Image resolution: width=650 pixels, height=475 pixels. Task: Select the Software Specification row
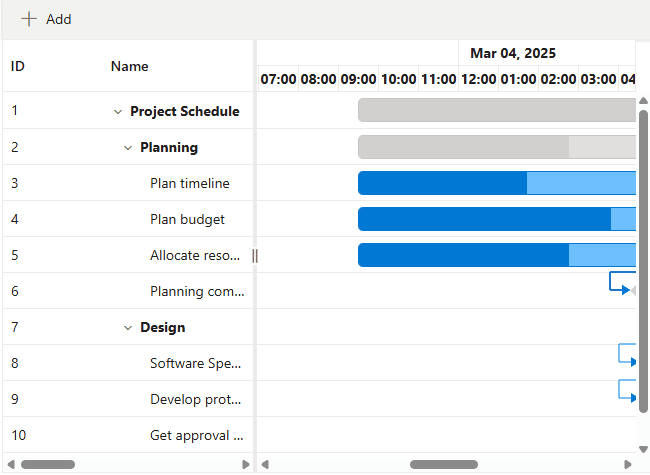pos(128,363)
